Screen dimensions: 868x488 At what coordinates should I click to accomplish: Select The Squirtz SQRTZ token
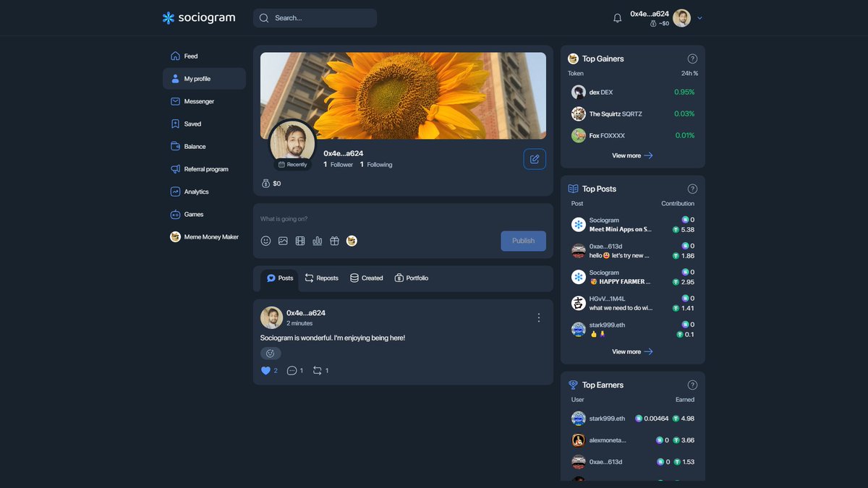633,114
